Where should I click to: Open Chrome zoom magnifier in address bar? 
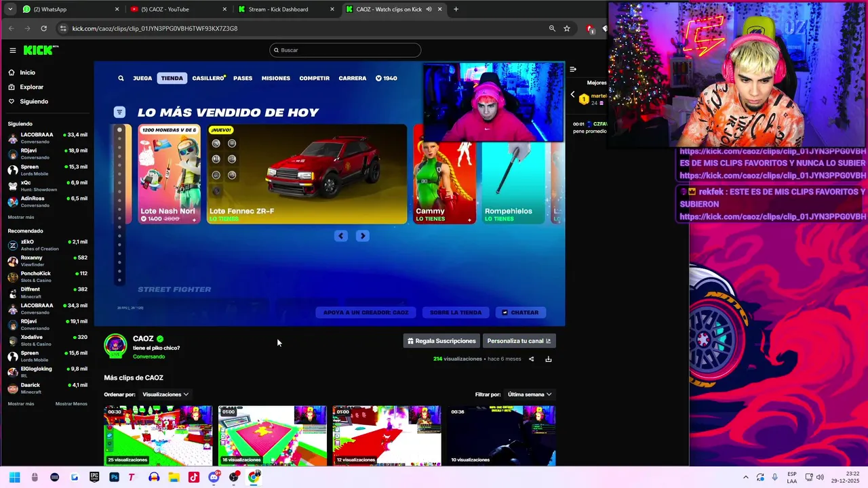coord(552,28)
